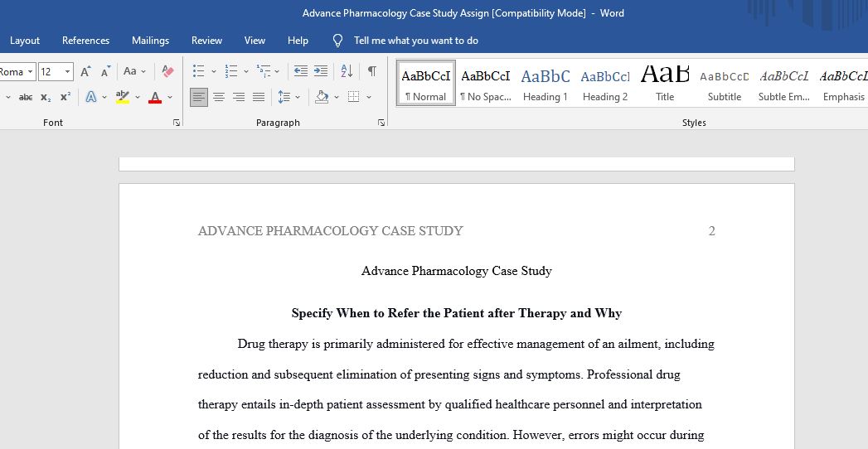Launch Font dialog box
868x449 pixels.
[177, 123]
